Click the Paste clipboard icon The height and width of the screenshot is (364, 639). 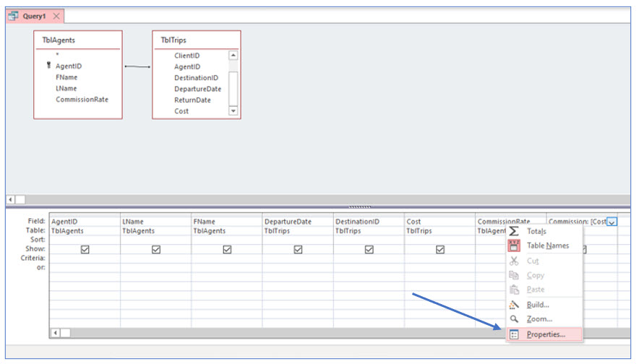[x=514, y=290]
